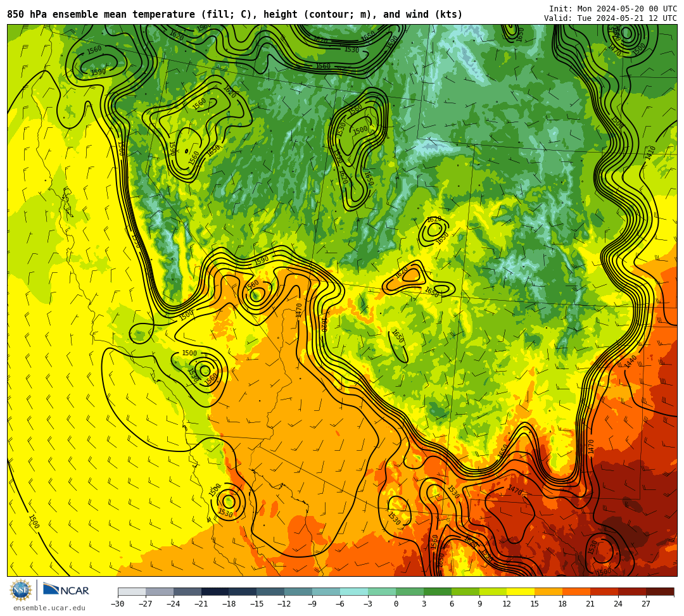This screenshot has width=684, height=616.
Task: Click the colorbar label 0
Action: tap(396, 604)
